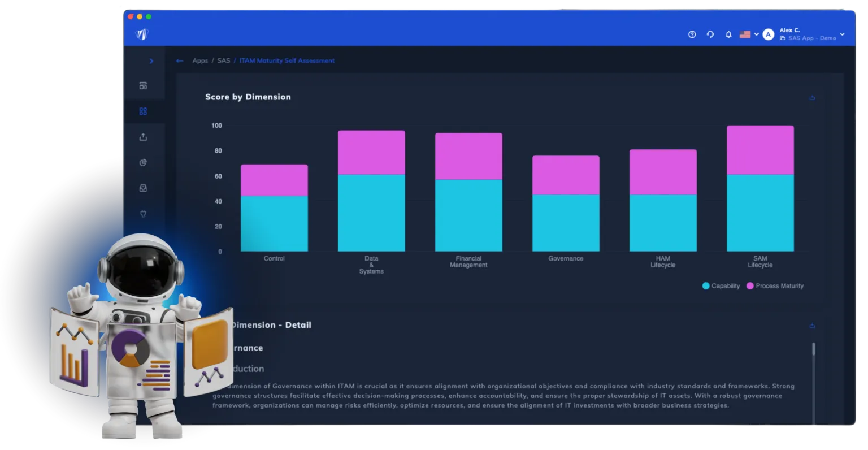
Task: Export the Score by Dimension chart
Action: click(x=812, y=97)
